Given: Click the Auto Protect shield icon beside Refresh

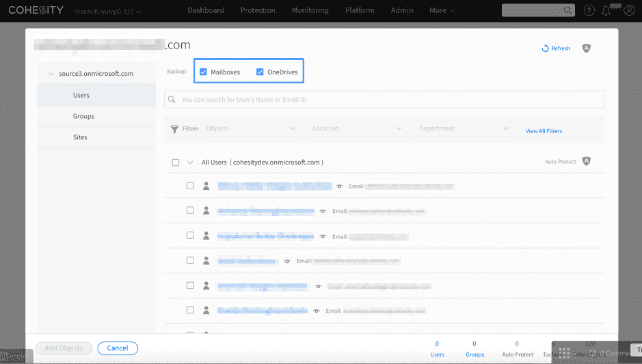Looking at the screenshot, I should tap(586, 48).
